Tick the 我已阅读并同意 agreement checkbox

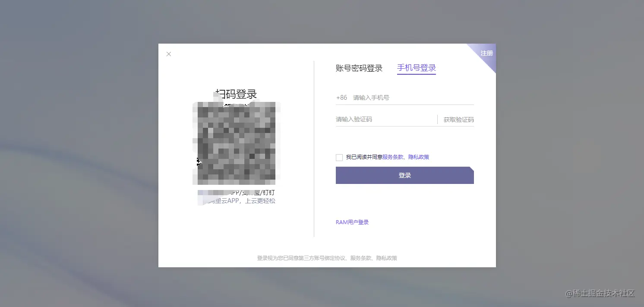click(339, 157)
